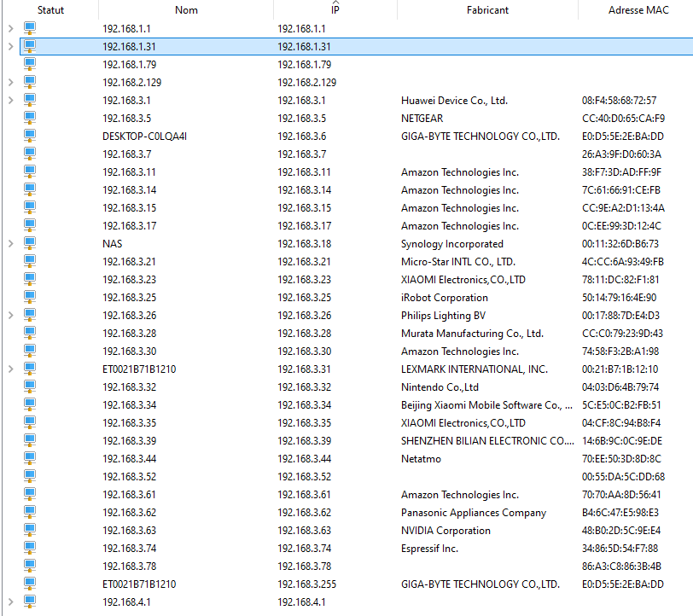The height and width of the screenshot is (616, 693).
Task: Click MAC address 08:F4:58:68:72:57
Action: (619, 101)
